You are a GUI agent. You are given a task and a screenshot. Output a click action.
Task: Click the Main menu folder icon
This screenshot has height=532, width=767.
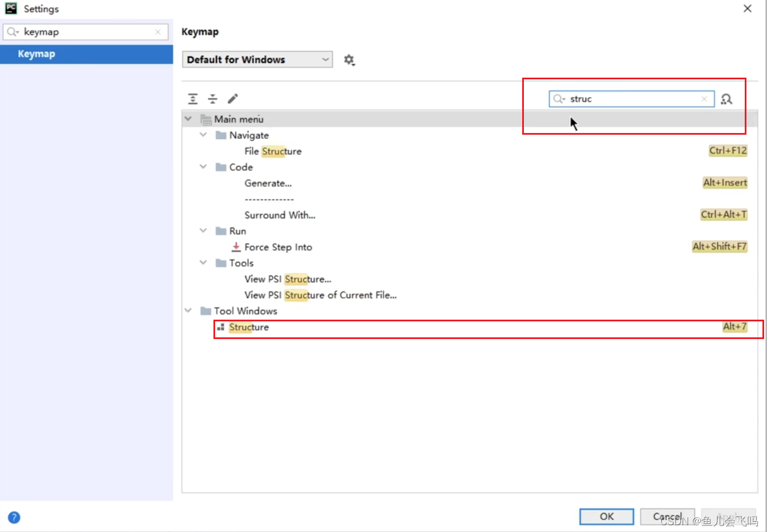pyautogui.click(x=206, y=119)
